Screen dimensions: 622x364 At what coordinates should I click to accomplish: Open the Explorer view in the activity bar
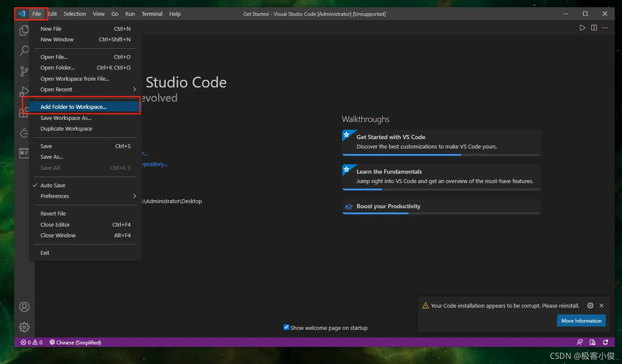click(x=24, y=31)
